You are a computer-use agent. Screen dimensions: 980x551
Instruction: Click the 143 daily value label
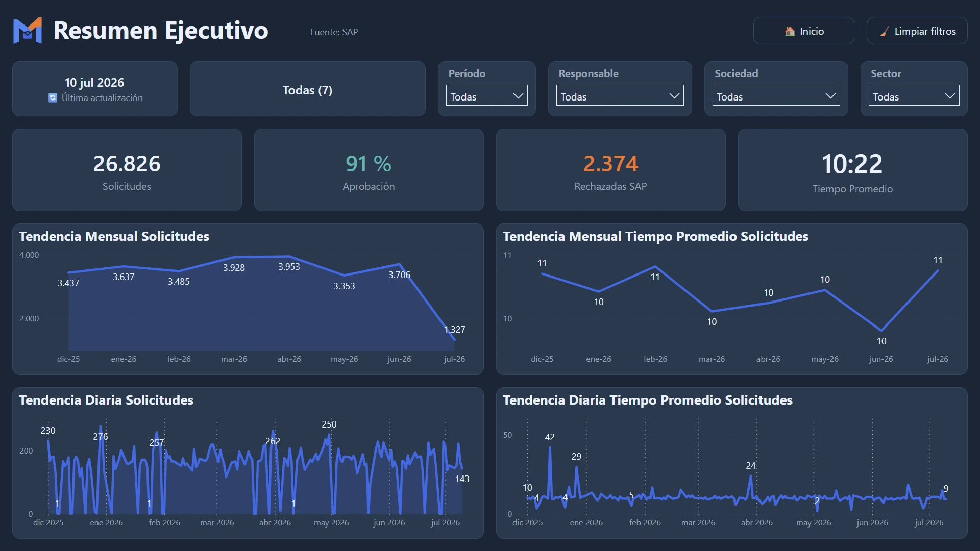pos(462,479)
